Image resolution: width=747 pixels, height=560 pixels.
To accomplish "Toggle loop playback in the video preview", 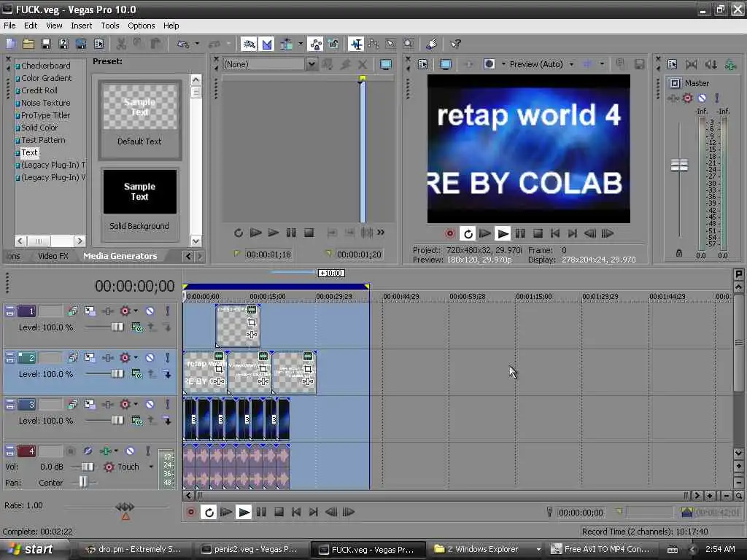I will [468, 233].
